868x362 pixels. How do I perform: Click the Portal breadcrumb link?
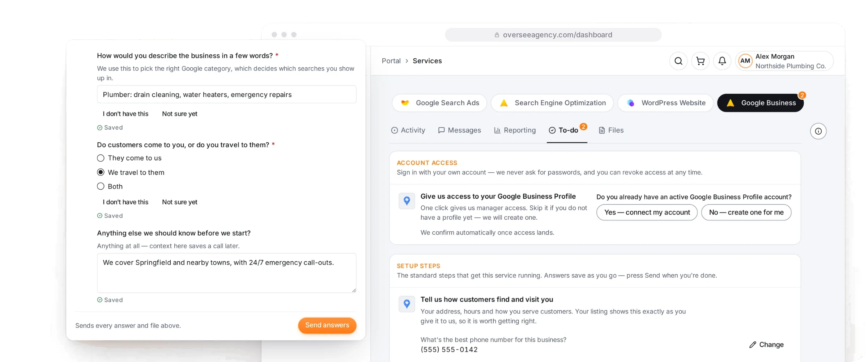point(391,61)
